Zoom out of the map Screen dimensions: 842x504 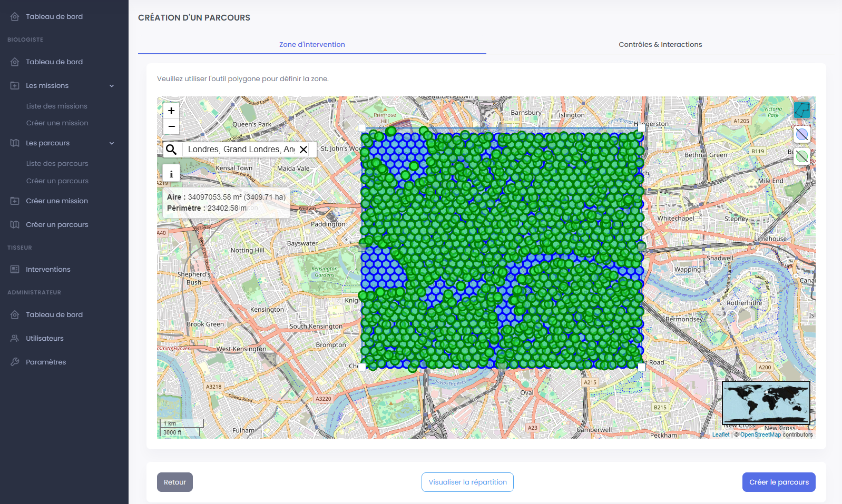(x=171, y=126)
